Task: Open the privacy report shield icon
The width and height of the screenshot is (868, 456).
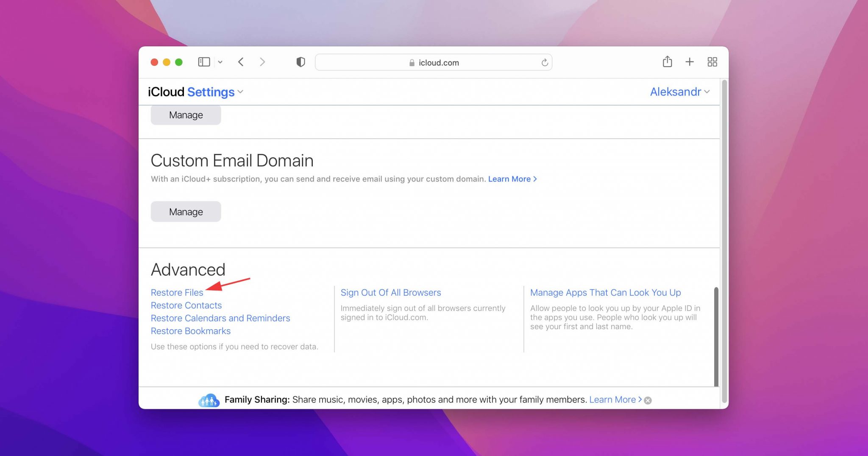Action: [x=300, y=62]
